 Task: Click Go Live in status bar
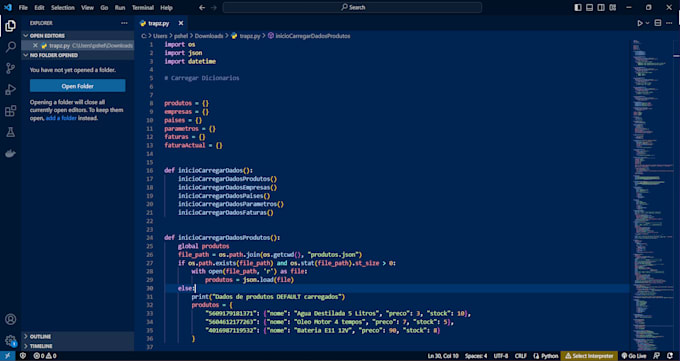coord(634,356)
